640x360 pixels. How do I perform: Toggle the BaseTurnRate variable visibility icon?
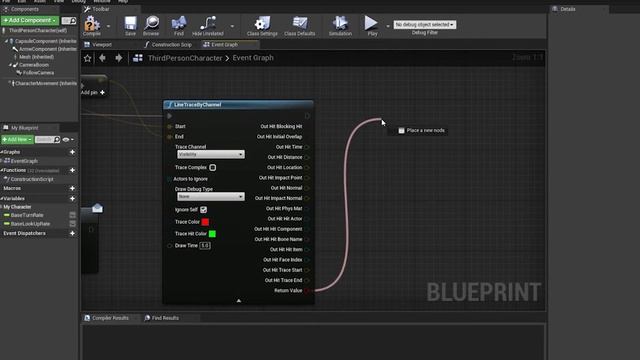72,215
